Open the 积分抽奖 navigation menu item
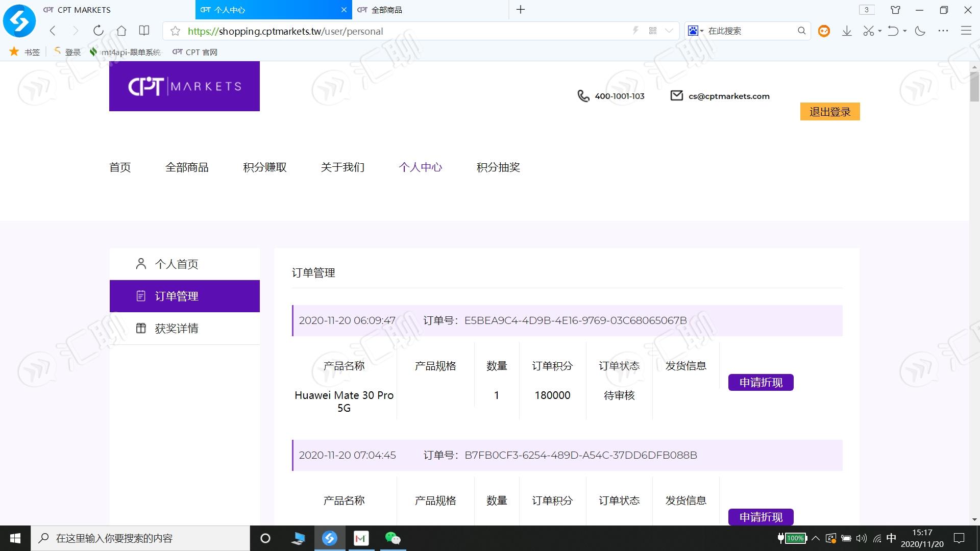Screen dimensions: 980x551 [498, 167]
